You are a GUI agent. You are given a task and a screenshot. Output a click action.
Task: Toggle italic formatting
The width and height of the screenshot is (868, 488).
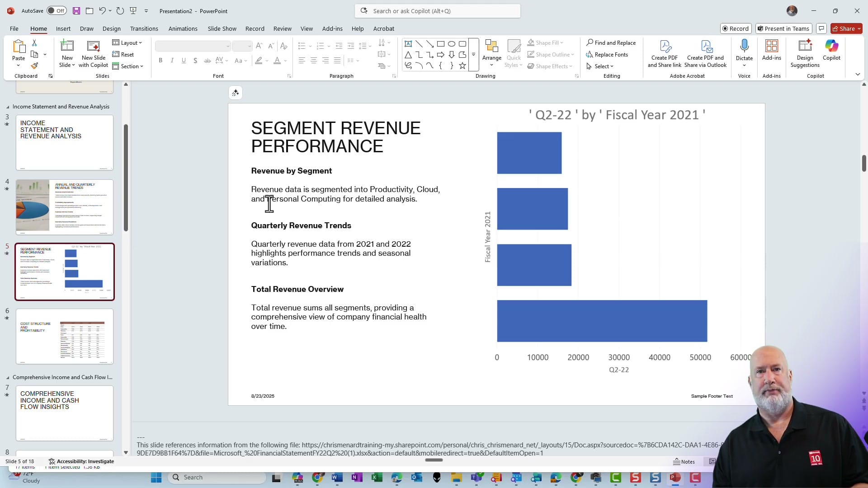172,60
